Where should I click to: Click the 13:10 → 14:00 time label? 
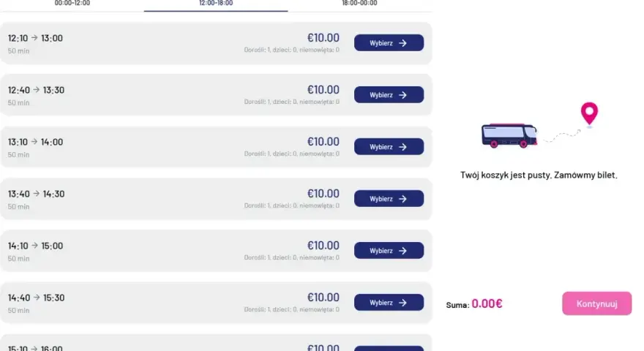tap(35, 142)
